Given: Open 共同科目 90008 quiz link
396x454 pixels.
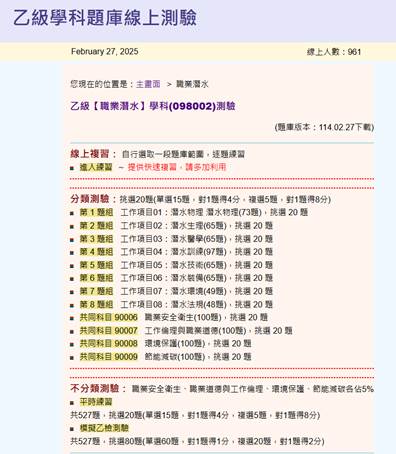Looking at the screenshot, I should point(109,343).
